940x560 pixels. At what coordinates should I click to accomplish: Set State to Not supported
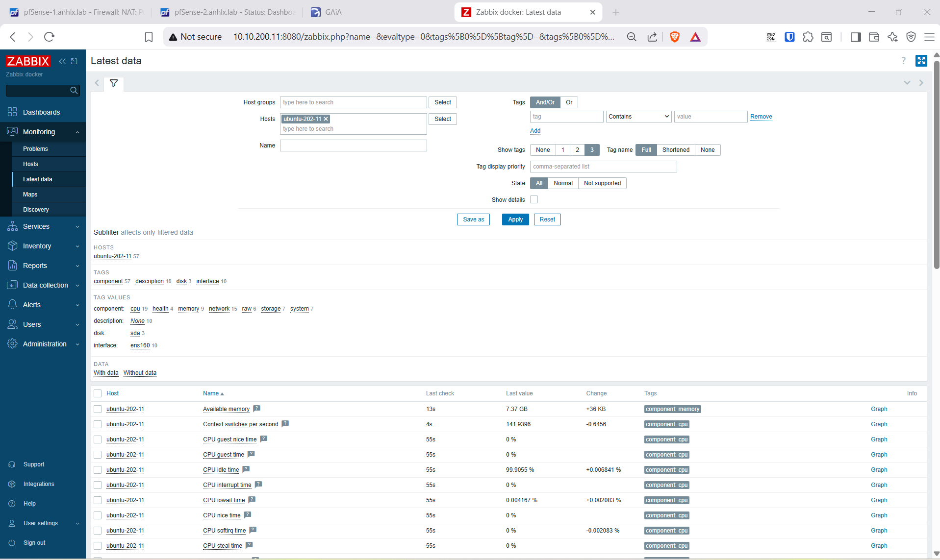point(602,183)
